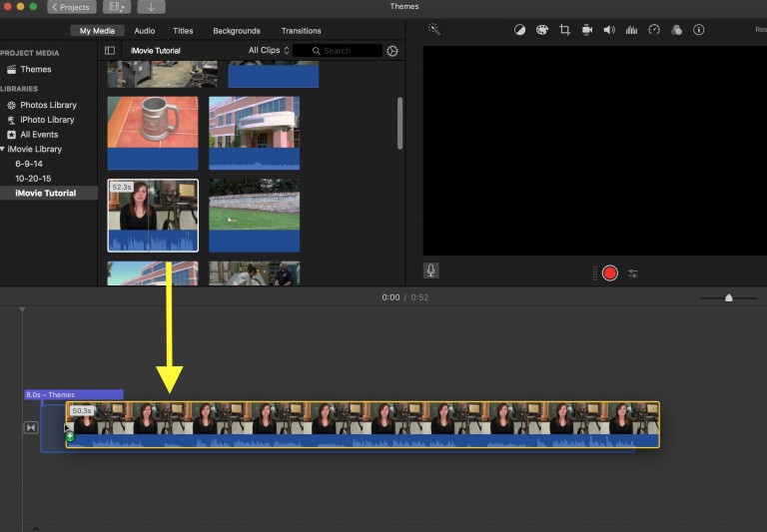Open the noise reduction equalizer tool

[631, 30]
